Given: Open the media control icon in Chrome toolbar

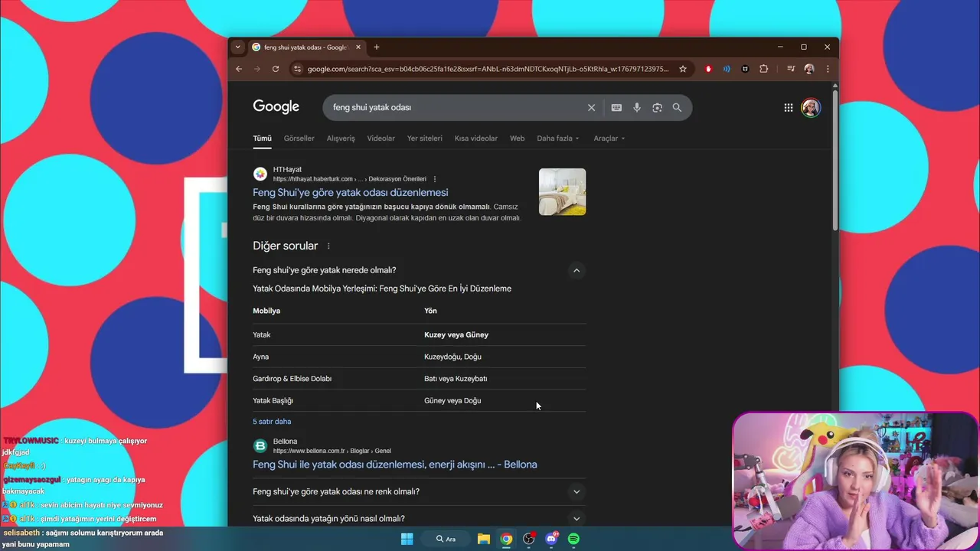Looking at the screenshot, I should (x=791, y=69).
